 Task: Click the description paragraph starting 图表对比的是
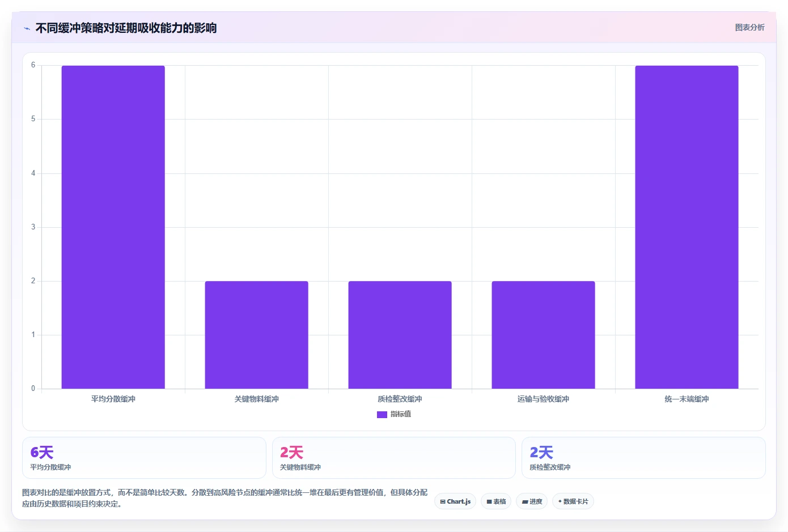point(225,498)
